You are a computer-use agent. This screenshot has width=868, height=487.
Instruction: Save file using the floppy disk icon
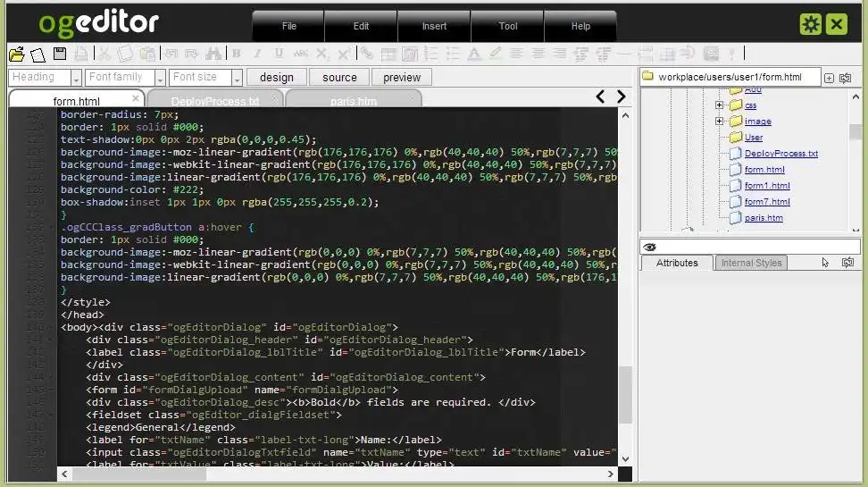[60, 54]
